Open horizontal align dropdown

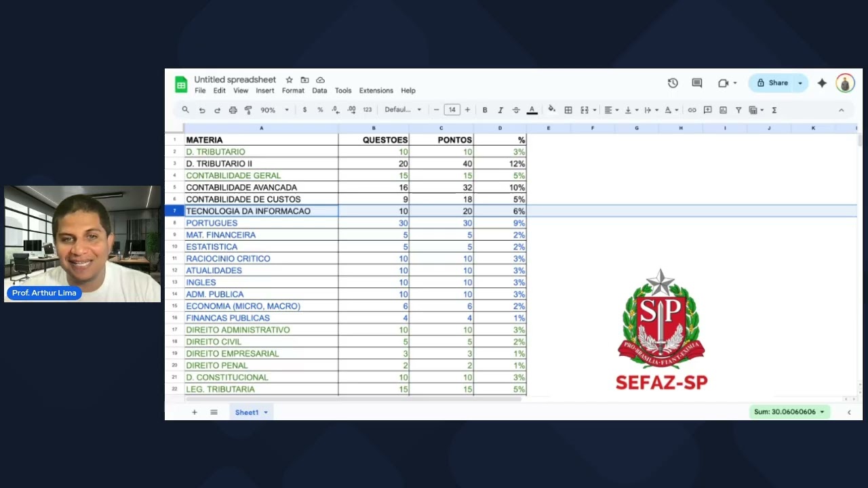611,110
